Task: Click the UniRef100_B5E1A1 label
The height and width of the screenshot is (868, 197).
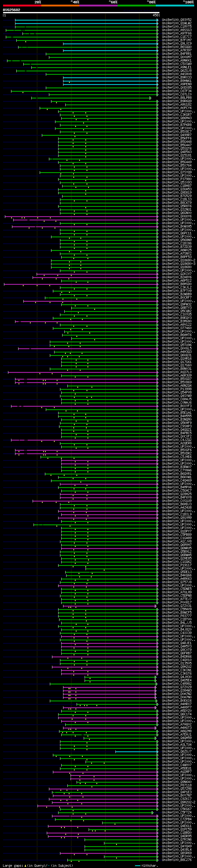Action: click(177, 413)
